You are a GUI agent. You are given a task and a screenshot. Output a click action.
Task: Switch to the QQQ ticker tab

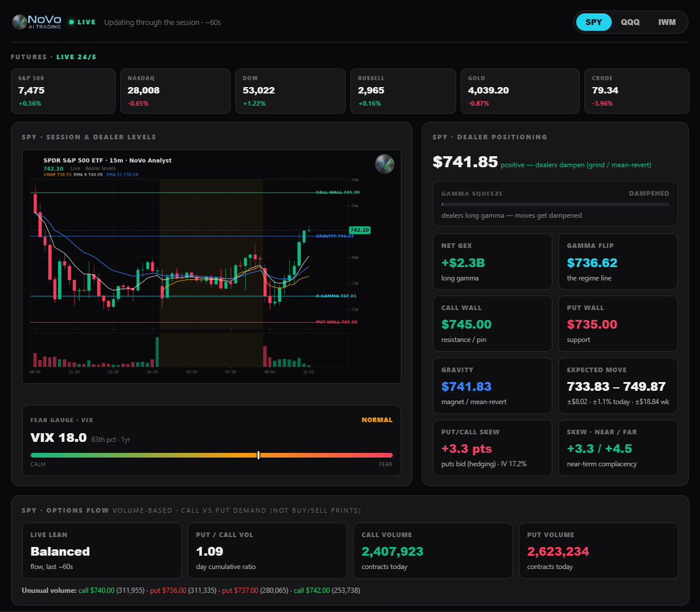click(630, 22)
